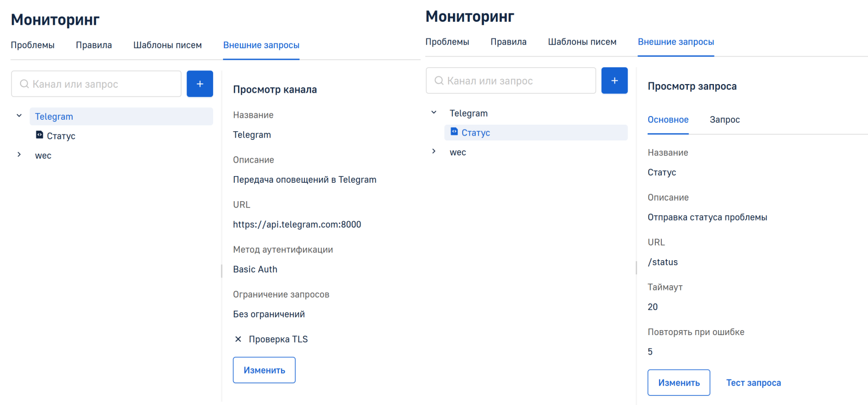
Task: Collapse Telegram node in the Просмотр запроса view
Action: click(433, 112)
